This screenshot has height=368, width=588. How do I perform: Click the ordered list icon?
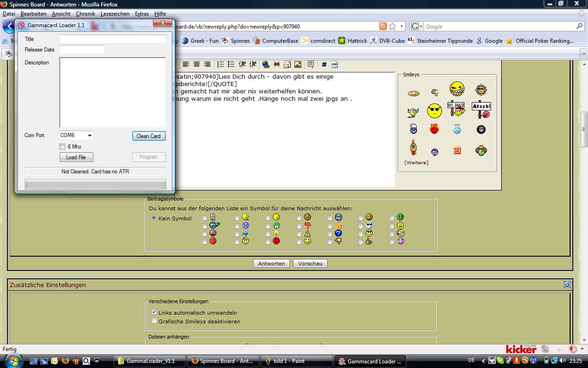click(x=220, y=64)
